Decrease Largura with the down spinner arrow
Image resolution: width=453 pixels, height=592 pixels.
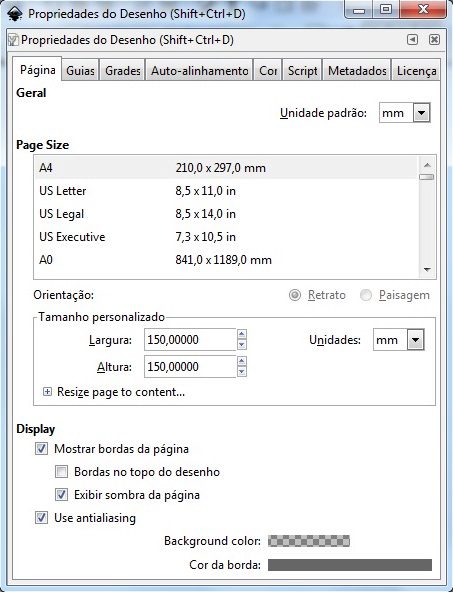click(242, 345)
